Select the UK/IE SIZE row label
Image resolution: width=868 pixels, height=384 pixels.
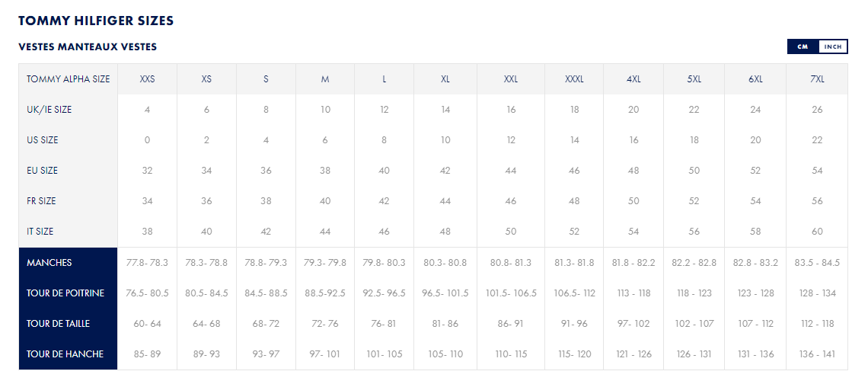49,110
